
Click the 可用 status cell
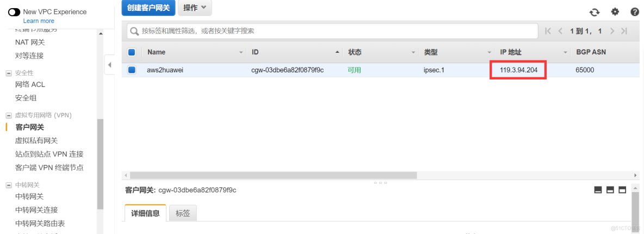[355, 70]
